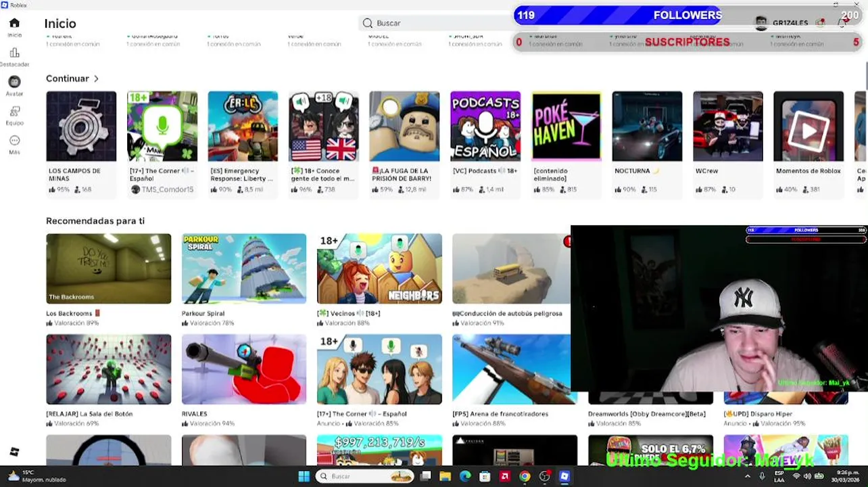Click the microphone tray icon

762,476
